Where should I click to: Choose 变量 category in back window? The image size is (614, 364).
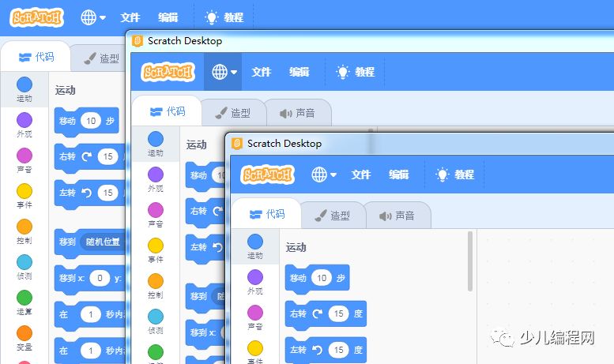point(24,339)
